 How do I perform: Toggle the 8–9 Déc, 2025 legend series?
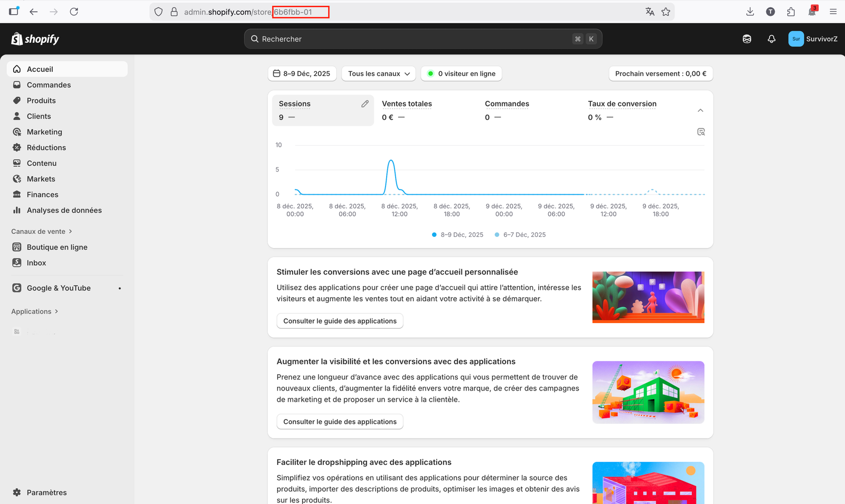[457, 235]
